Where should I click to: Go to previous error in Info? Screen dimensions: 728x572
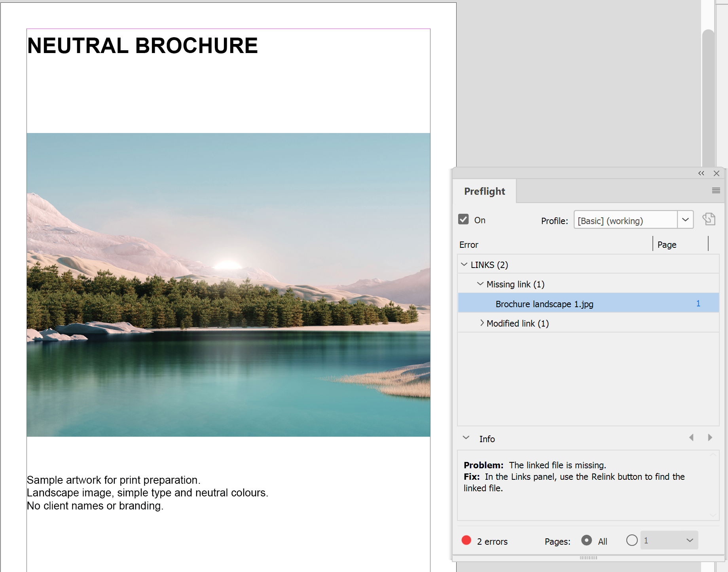click(x=691, y=437)
